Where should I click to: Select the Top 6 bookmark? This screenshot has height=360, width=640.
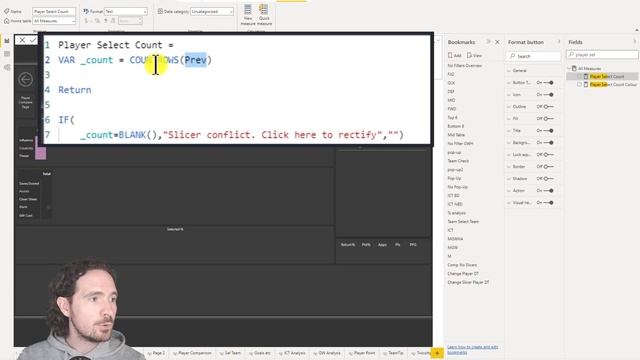point(452,118)
